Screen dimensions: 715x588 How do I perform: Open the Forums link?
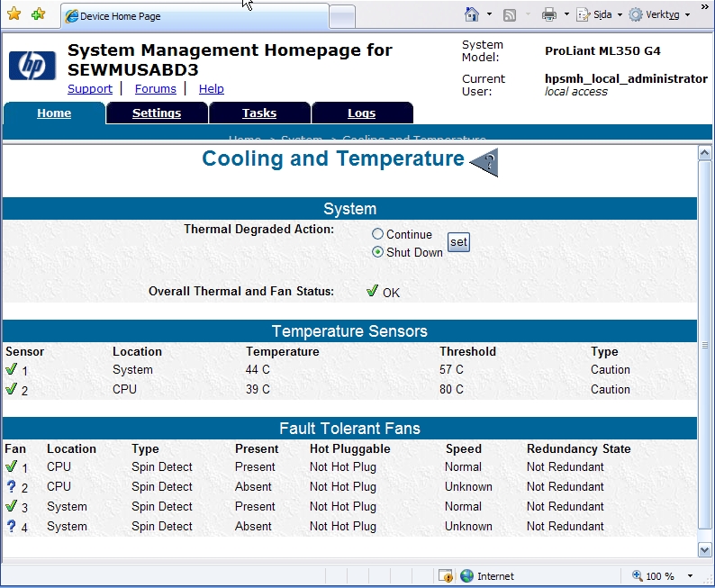click(156, 88)
